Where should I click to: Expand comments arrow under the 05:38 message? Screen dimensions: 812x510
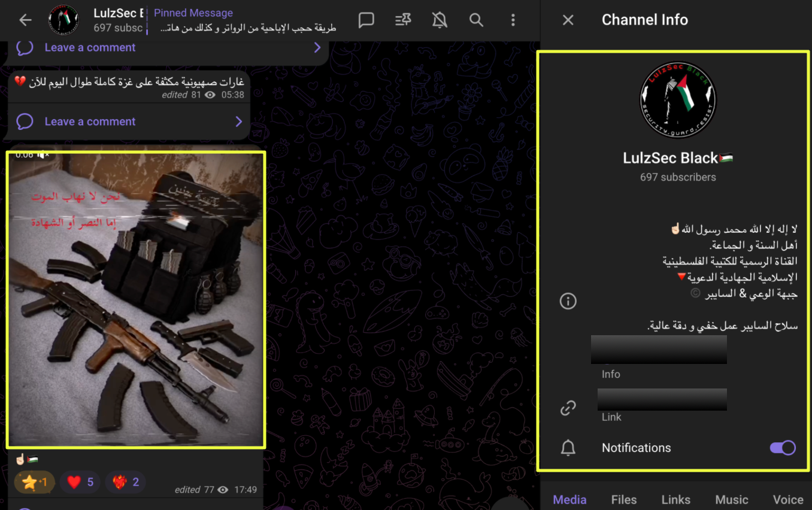238,122
